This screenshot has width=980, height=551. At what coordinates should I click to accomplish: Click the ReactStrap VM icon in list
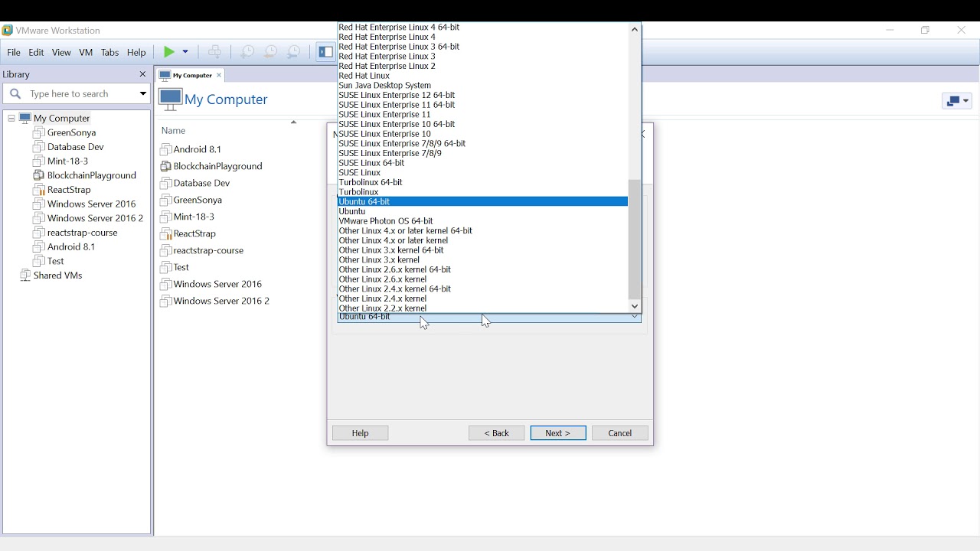click(166, 234)
